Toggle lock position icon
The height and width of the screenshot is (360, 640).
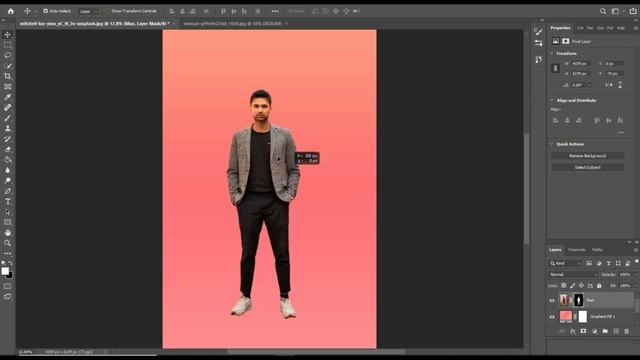coord(581,286)
